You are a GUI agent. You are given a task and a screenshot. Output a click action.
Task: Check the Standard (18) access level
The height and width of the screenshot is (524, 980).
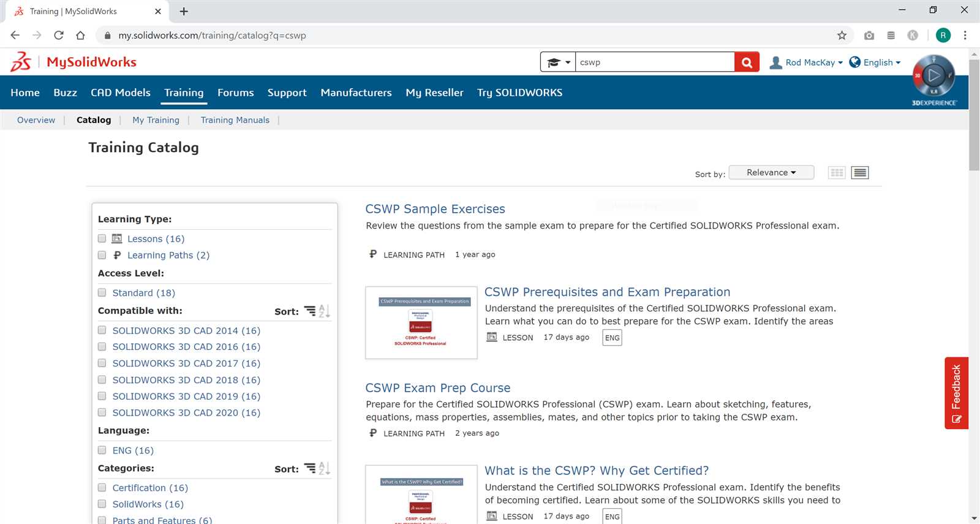coord(102,293)
